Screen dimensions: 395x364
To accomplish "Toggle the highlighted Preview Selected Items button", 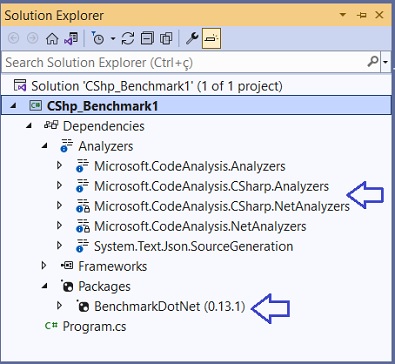I will click(x=211, y=39).
